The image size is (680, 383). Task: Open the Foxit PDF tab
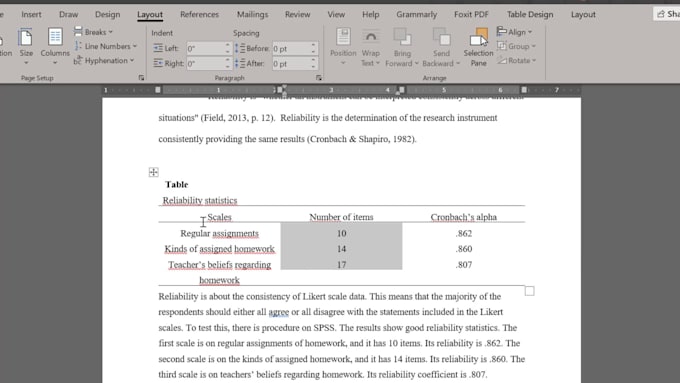pos(471,14)
